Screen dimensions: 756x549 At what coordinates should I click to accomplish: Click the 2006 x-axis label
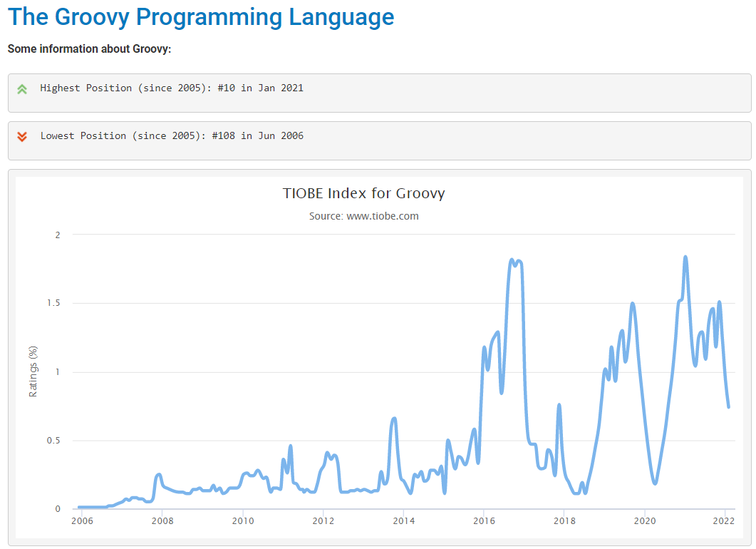(x=82, y=521)
